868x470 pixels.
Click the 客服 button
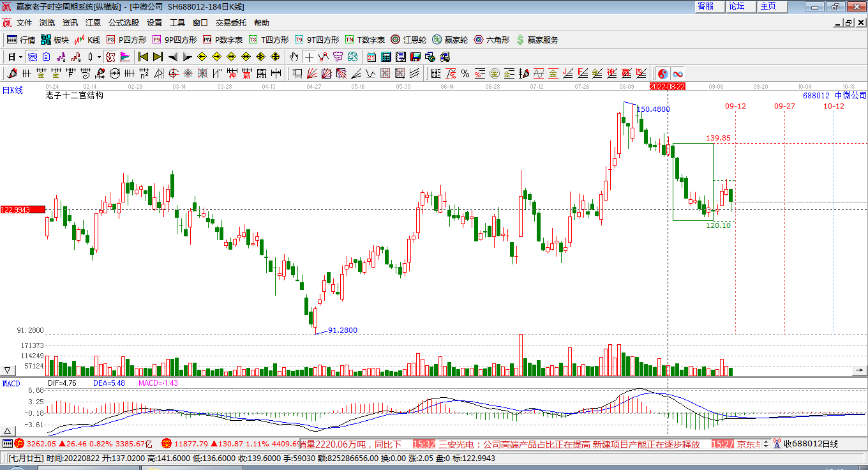pyautogui.click(x=710, y=6)
